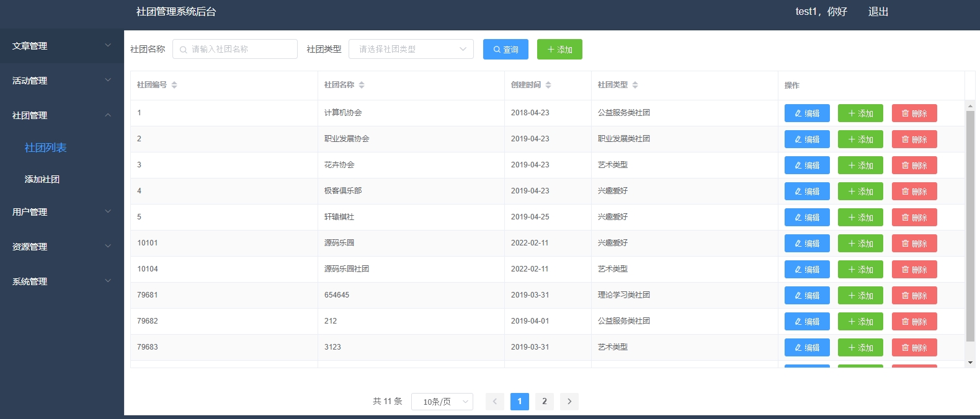
Task: Expand the 用户管理 sidebar menu
Action: tap(62, 212)
